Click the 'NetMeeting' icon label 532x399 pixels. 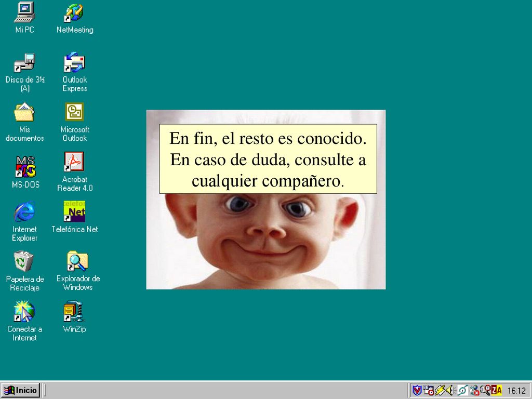(x=75, y=30)
